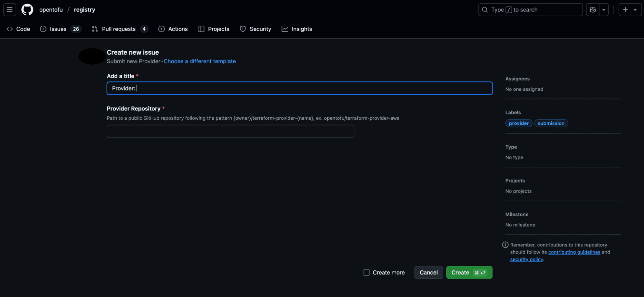Click 'No one assigned' text
The image size is (644, 297).
point(524,89)
